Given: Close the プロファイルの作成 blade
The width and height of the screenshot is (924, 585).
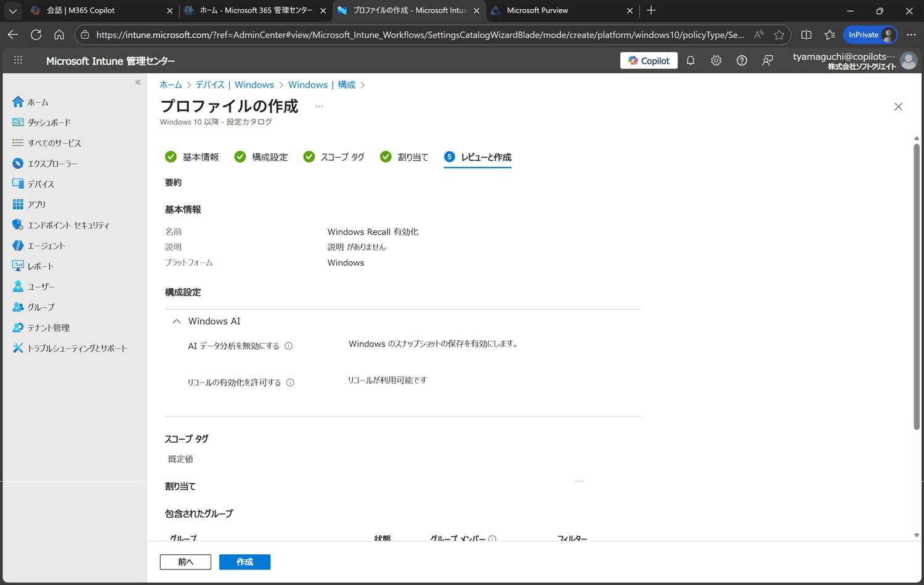Looking at the screenshot, I should tap(898, 107).
